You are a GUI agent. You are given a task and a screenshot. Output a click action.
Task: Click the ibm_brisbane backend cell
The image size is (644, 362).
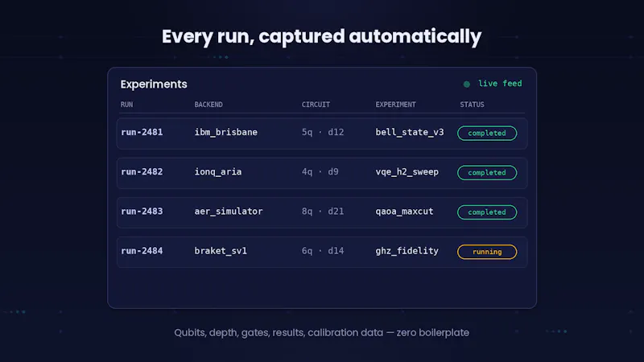(x=226, y=132)
